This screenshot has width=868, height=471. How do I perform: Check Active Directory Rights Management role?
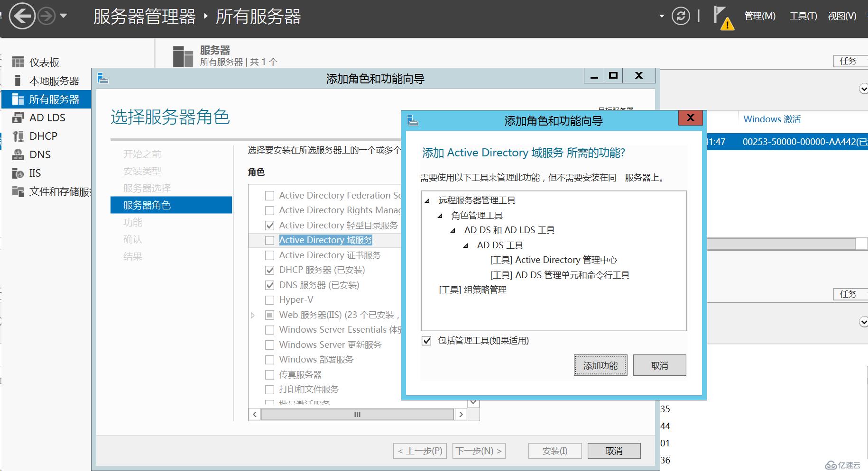pos(269,210)
